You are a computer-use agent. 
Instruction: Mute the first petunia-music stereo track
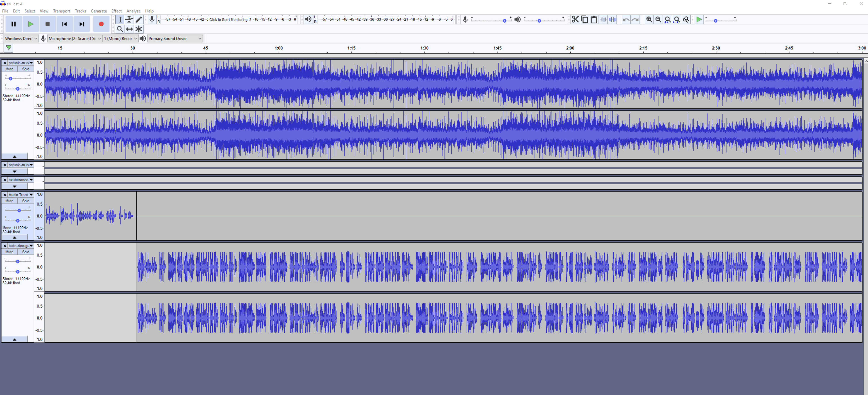[x=10, y=69]
